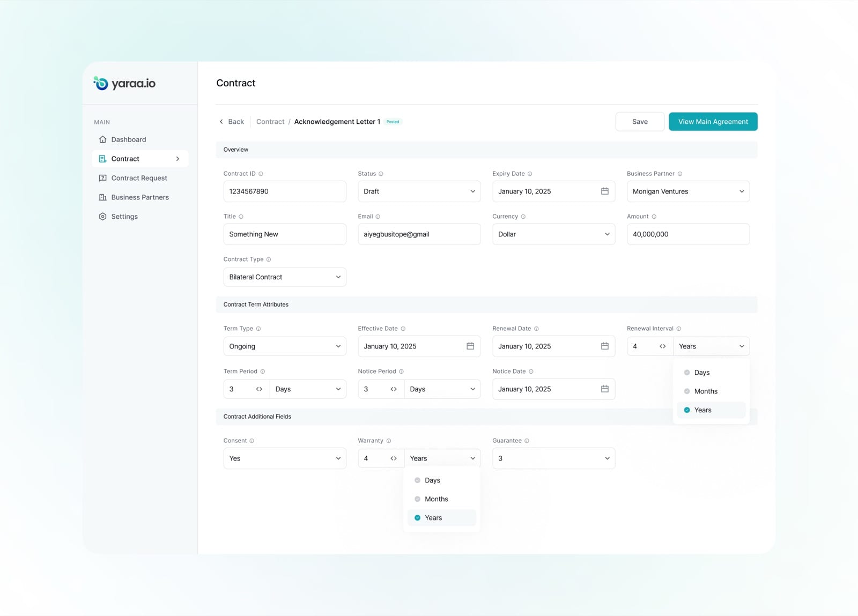858x616 pixels.
Task: Open Business Partners in the sidebar
Action: [x=140, y=197]
